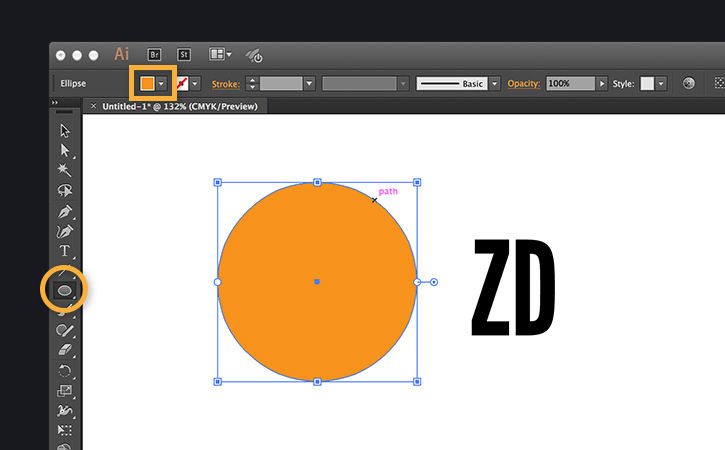The height and width of the screenshot is (450, 725).
Task: Close the Untitled-1 document tab
Action: pyautogui.click(x=93, y=106)
